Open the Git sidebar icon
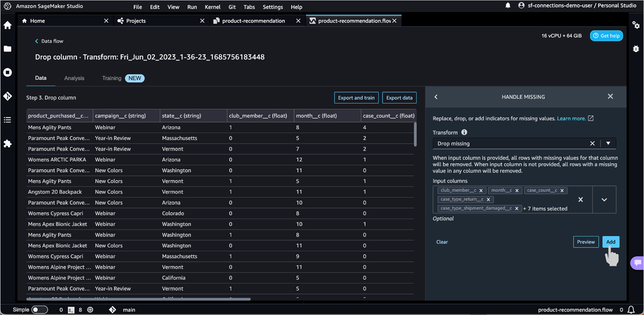This screenshot has width=644, height=315. [x=8, y=96]
